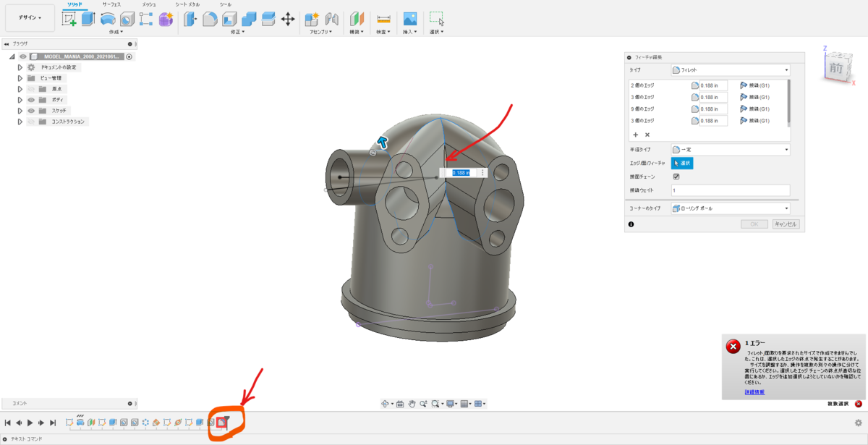Click the 選択 edge selection button
This screenshot has width=868, height=445.
coord(682,163)
